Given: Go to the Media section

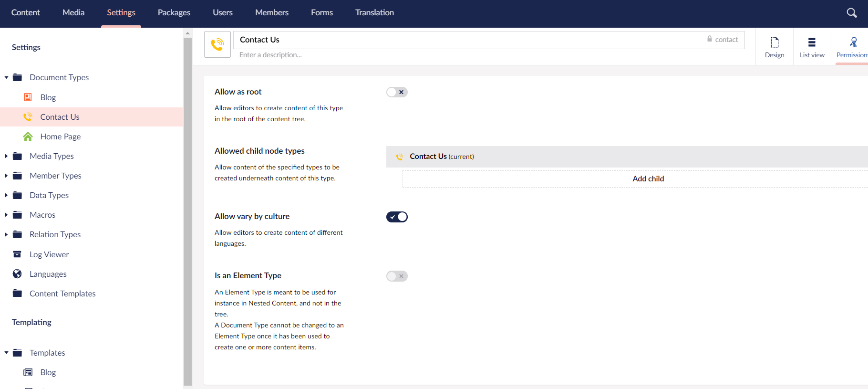Looking at the screenshot, I should point(73,13).
